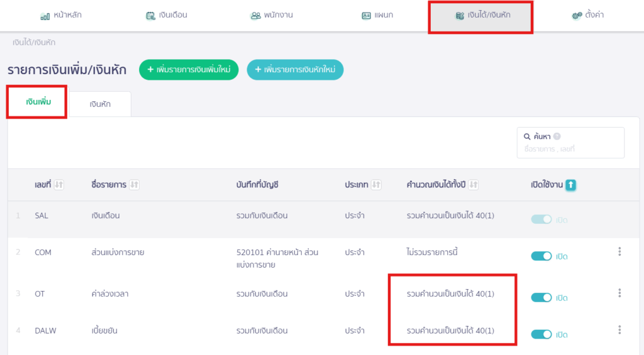Click รวมคำนวณเป็นเงินได้ 40(1) in DALW row
The width and height of the screenshot is (644, 355).
450,330
